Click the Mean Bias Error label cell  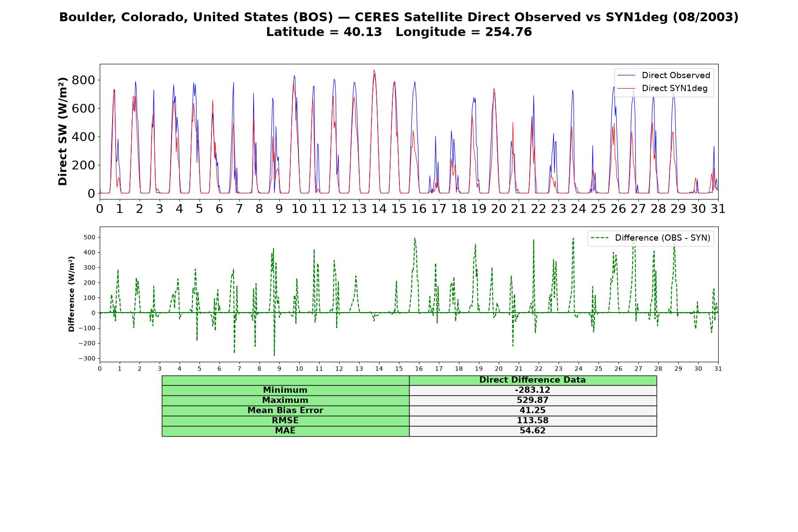(286, 411)
